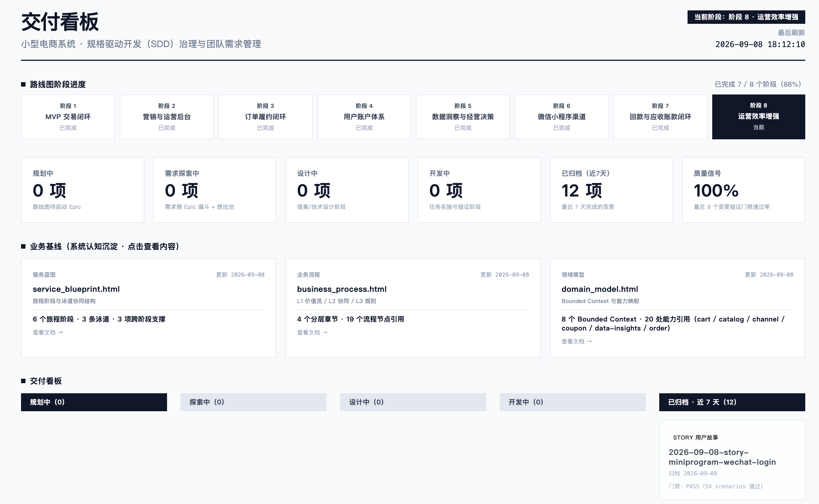The height and width of the screenshot is (504, 819).
Task: Click the 质量信号 100% card
Action: [744, 190]
